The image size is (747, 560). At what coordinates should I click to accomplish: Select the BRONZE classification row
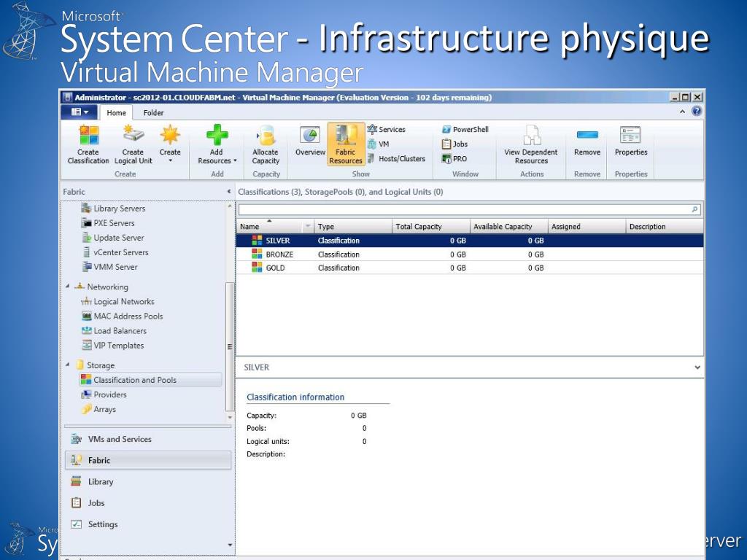pyautogui.click(x=470, y=254)
